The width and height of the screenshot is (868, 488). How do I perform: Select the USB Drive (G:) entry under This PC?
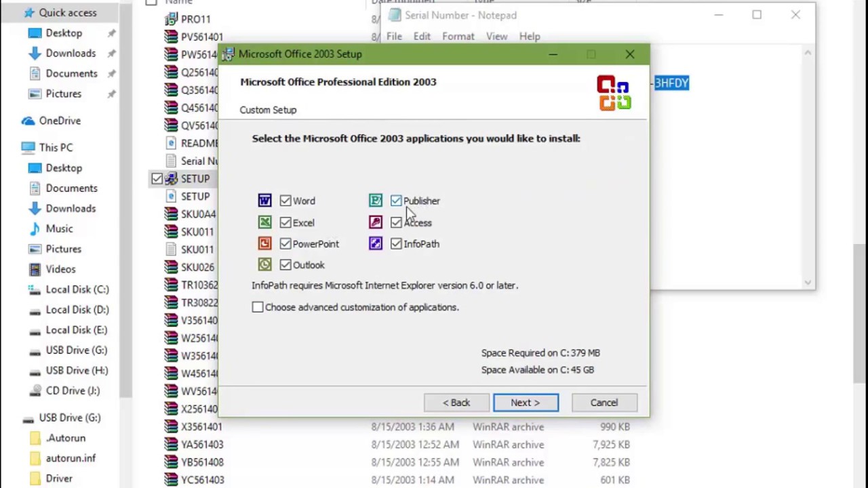click(x=77, y=350)
